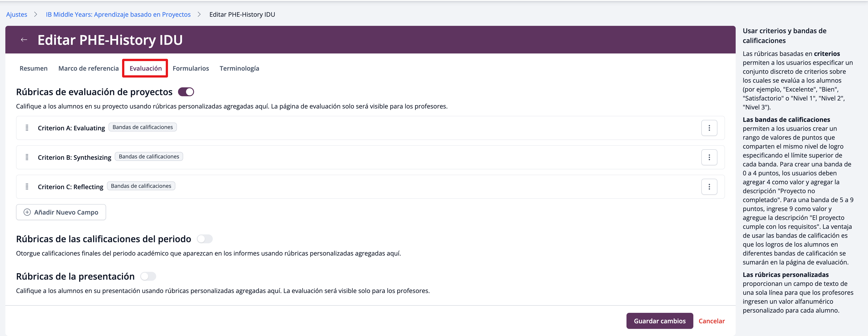Grab the drag handle of Criterion A

click(x=27, y=128)
